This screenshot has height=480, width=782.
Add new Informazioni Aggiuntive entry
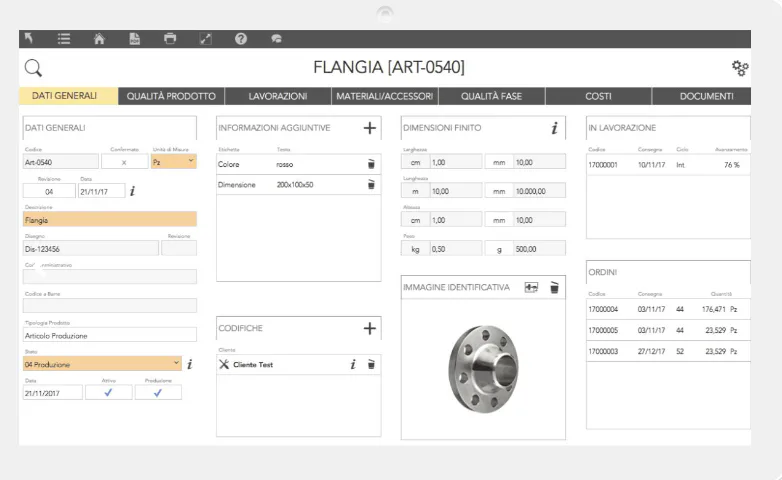click(370, 128)
